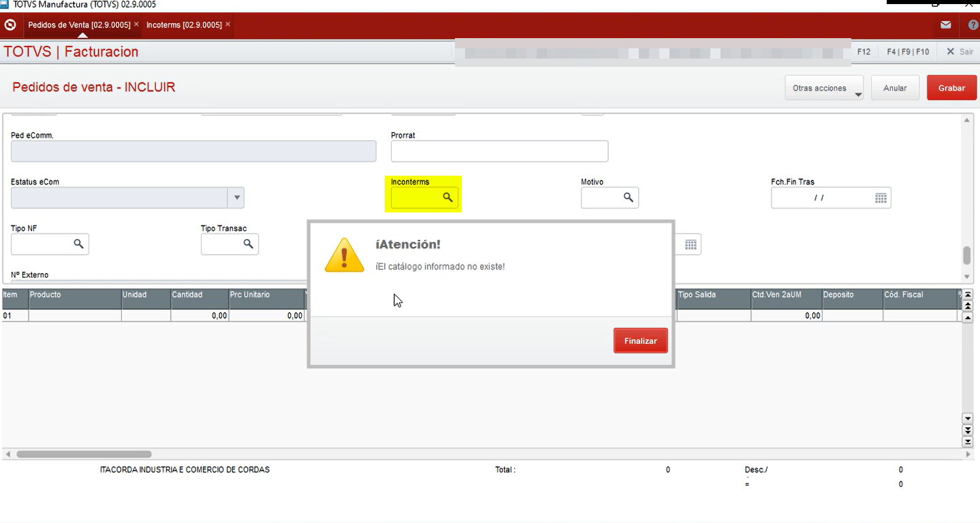Click the ¡Atención! dialog heading

(408, 244)
